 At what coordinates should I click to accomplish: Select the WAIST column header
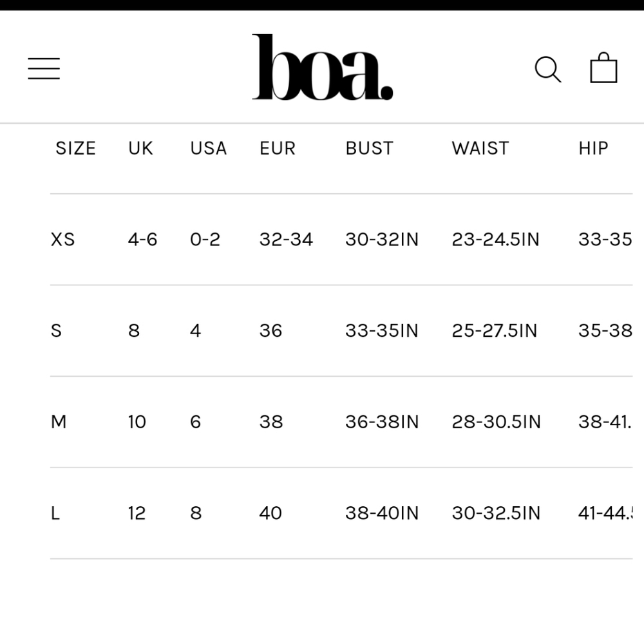(x=480, y=148)
